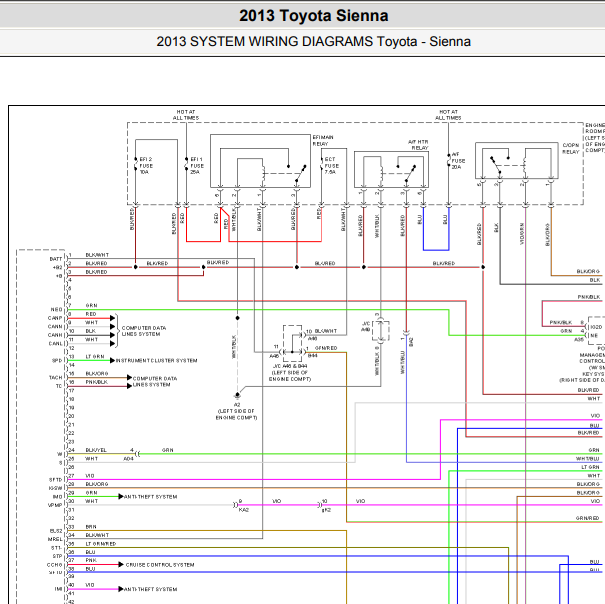The height and width of the screenshot is (604, 605).
Task: Select the "BATT" pin label
Action: pyautogui.click(x=56, y=259)
